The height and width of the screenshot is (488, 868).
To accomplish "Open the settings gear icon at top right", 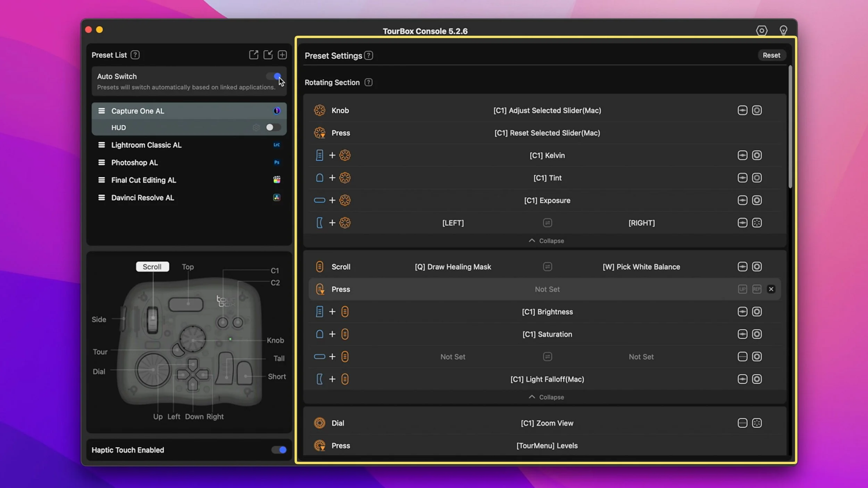I will click(x=761, y=31).
